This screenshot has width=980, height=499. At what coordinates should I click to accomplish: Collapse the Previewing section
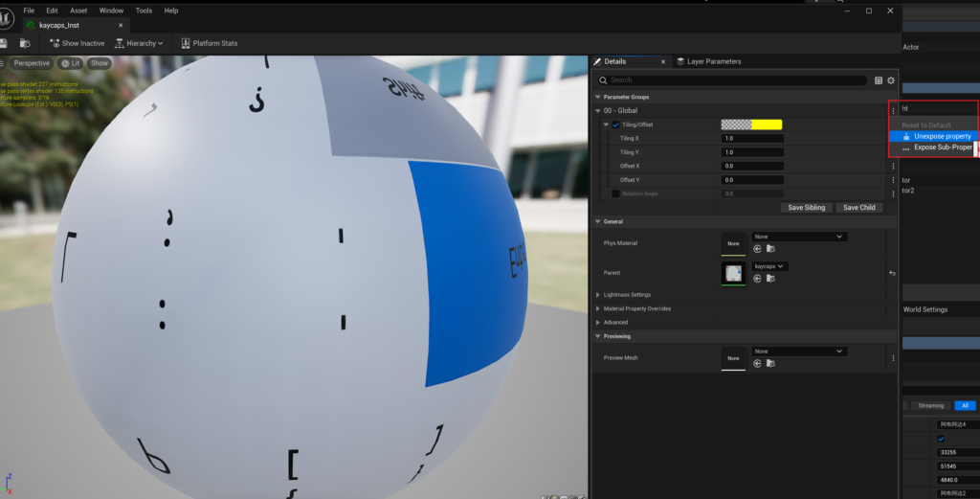(x=597, y=336)
